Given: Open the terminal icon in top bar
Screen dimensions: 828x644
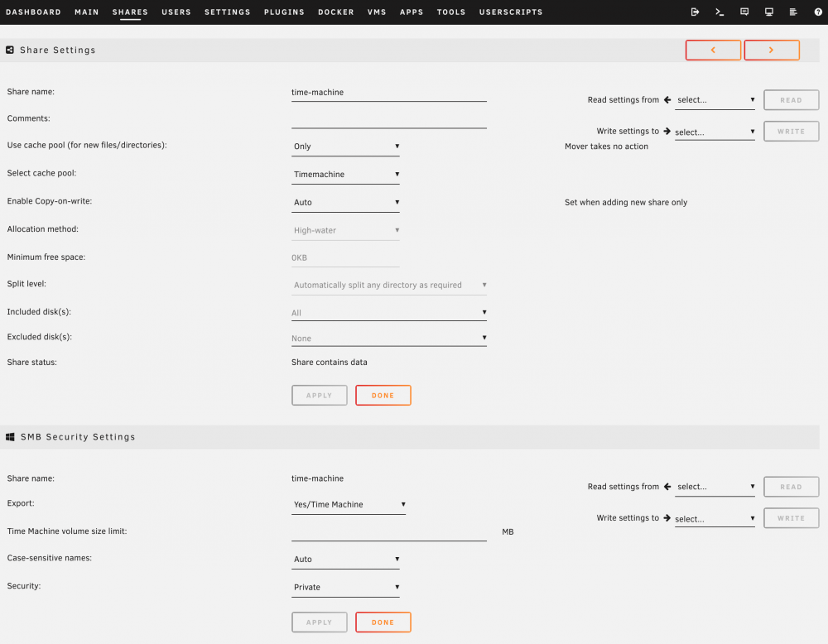Looking at the screenshot, I should [x=720, y=12].
